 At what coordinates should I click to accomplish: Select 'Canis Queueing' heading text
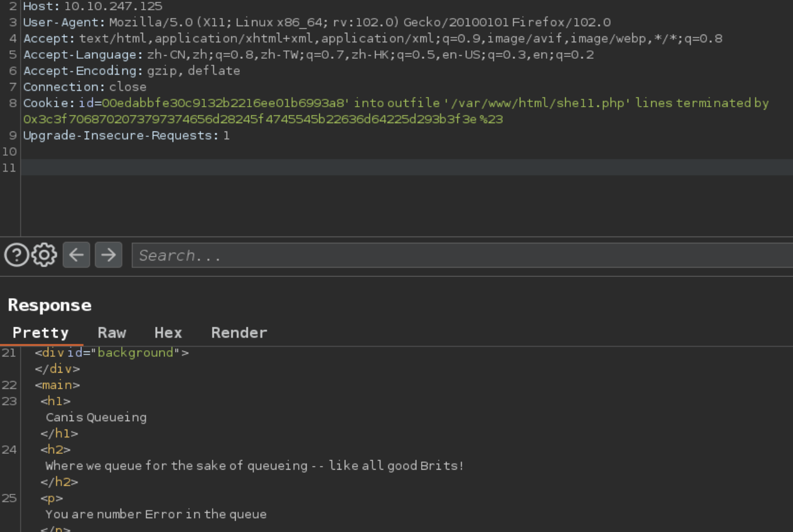click(x=96, y=417)
